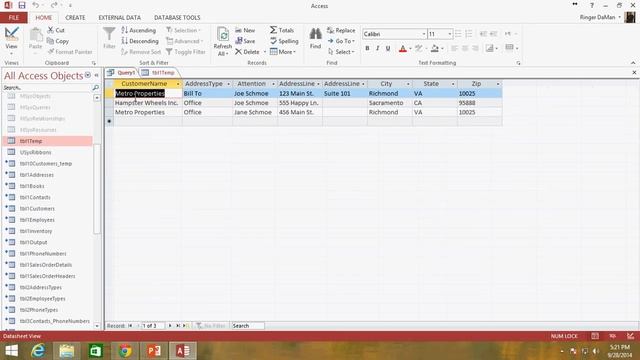Toggle Filter on or off
The width and height of the screenshot is (640, 360).
[186, 52]
